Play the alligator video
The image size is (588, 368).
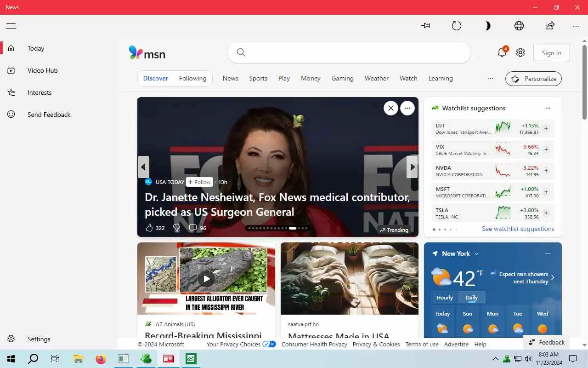(x=206, y=278)
